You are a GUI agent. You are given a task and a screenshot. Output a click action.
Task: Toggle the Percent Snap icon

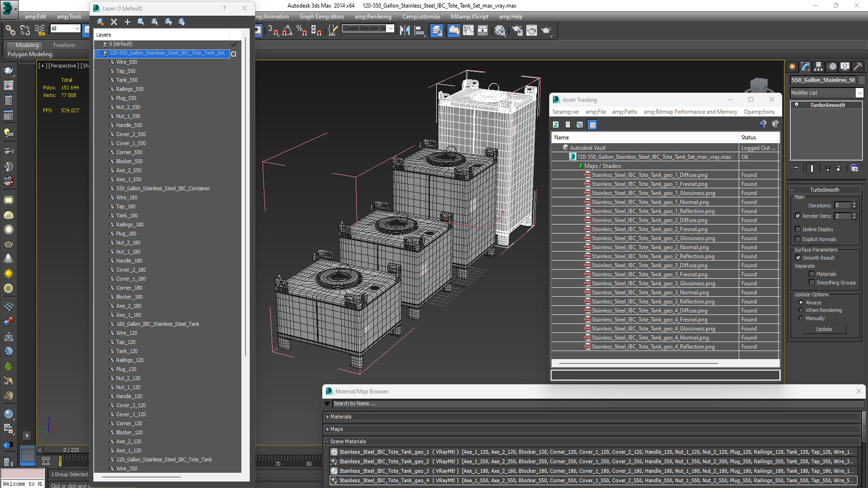pyautogui.click(x=302, y=30)
